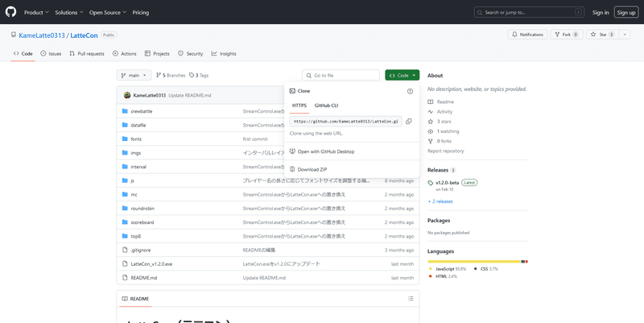Open the Open Source menu dropdown

pyautogui.click(x=108, y=12)
